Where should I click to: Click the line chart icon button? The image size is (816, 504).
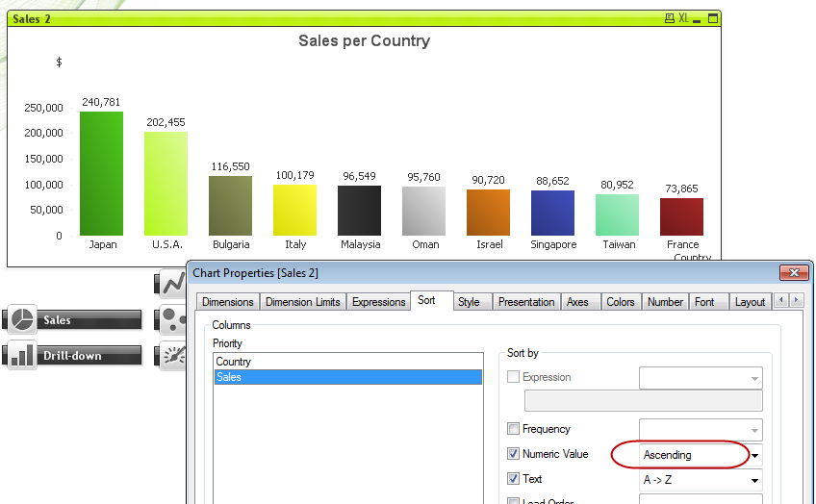[x=172, y=283]
